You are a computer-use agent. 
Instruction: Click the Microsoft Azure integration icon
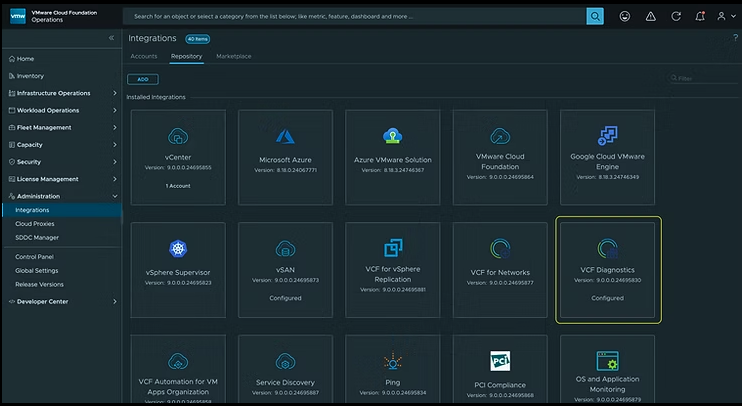287,136
